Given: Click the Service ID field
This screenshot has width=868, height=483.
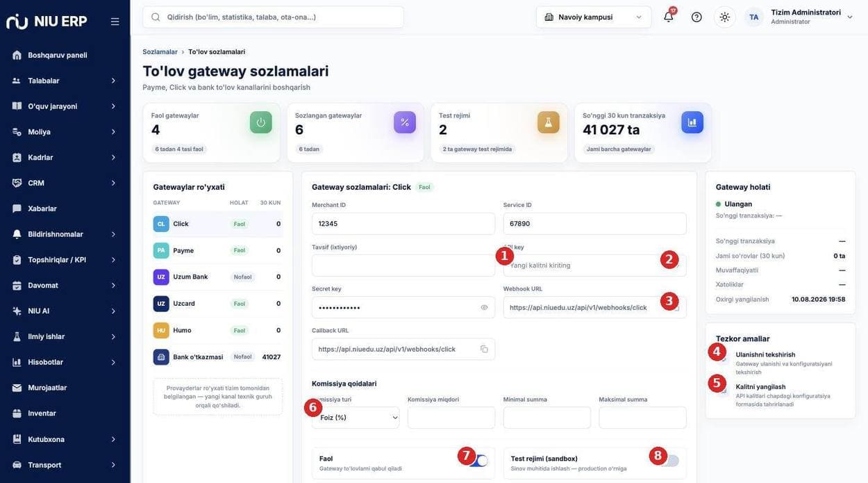Looking at the screenshot, I should pos(595,224).
